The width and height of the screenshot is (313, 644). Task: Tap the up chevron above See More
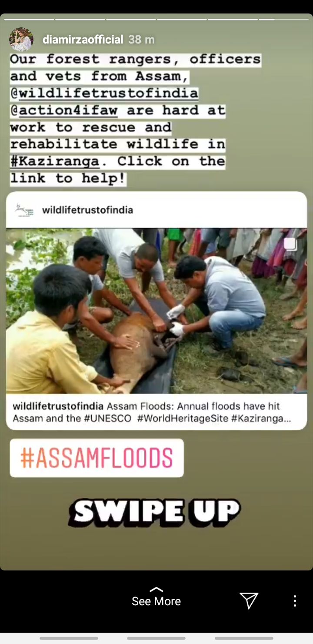(156, 590)
